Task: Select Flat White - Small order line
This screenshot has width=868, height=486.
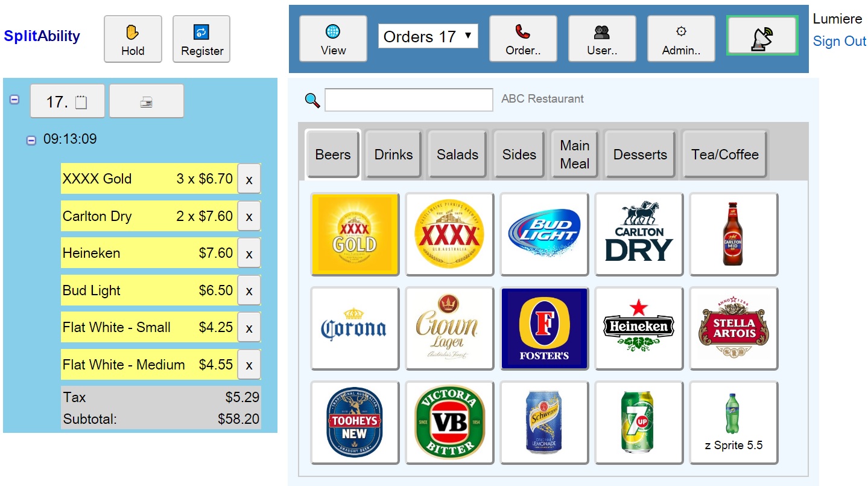Action: click(149, 327)
